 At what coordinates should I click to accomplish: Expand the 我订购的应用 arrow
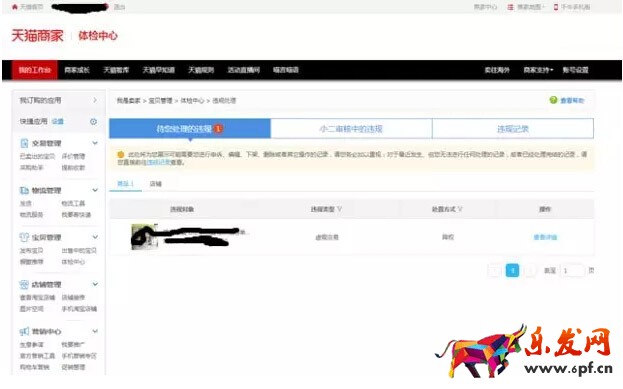pos(95,100)
